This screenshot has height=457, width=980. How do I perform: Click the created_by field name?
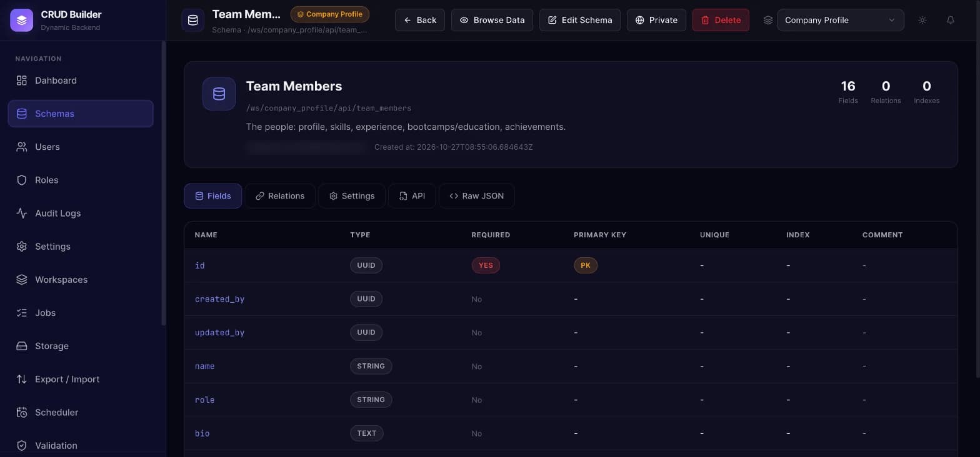(219, 299)
